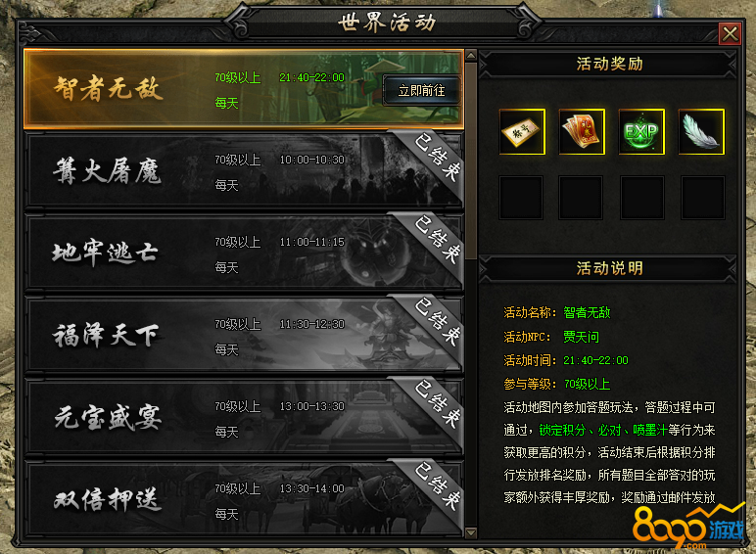Click the last empty reward slot
The height and width of the screenshot is (554, 756).
(x=703, y=198)
